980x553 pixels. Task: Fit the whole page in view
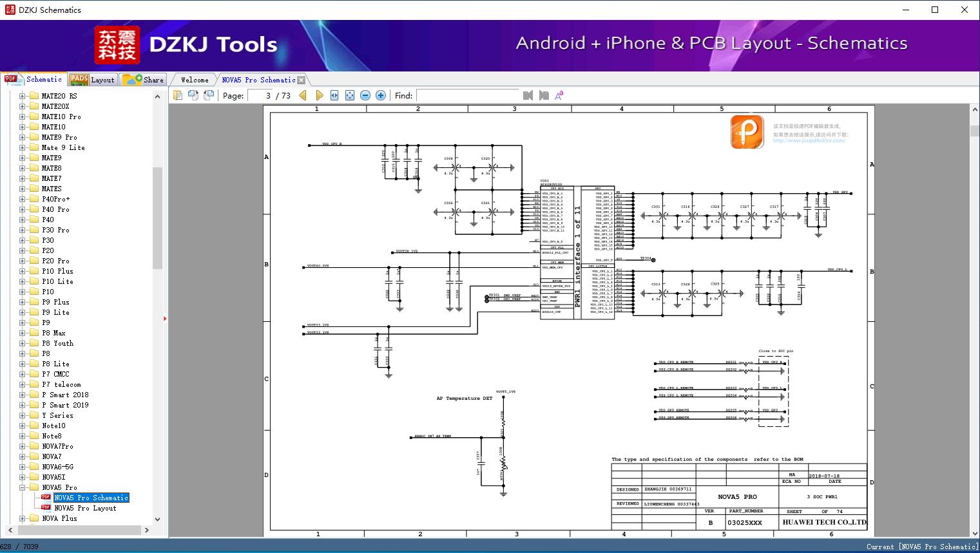[x=350, y=95]
